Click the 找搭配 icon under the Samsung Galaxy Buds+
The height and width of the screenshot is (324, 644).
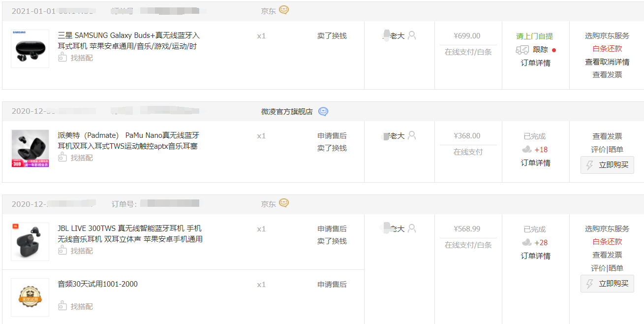62,58
